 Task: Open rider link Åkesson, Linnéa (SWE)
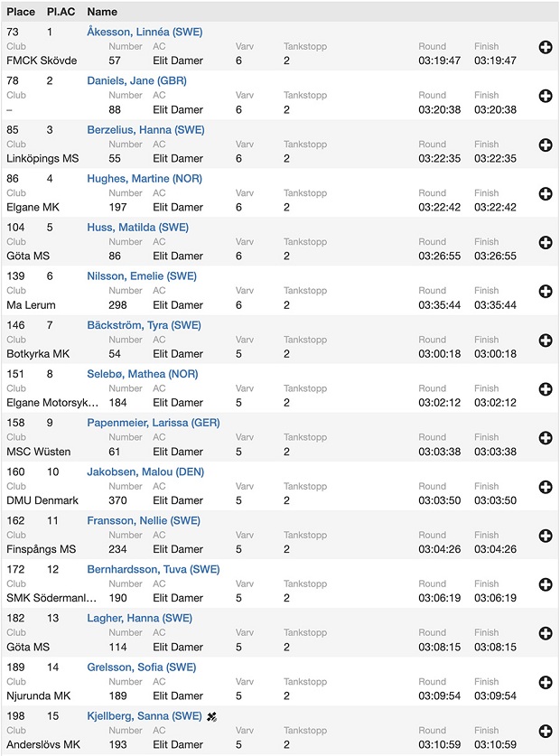[145, 32]
